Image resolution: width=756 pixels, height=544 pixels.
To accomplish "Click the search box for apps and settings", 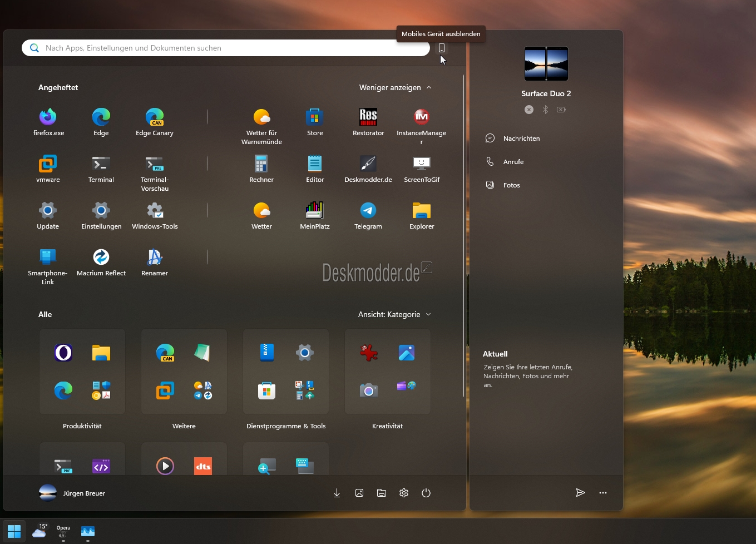I will tap(226, 48).
